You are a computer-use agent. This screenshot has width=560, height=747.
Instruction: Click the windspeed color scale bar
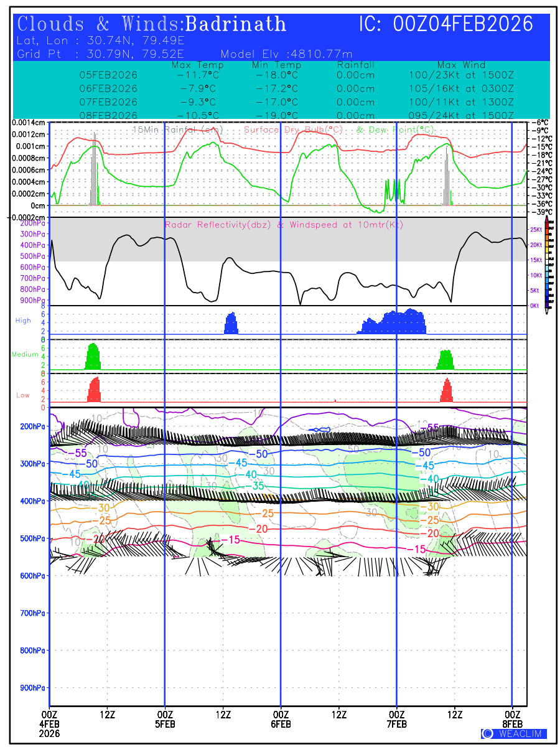(548, 262)
